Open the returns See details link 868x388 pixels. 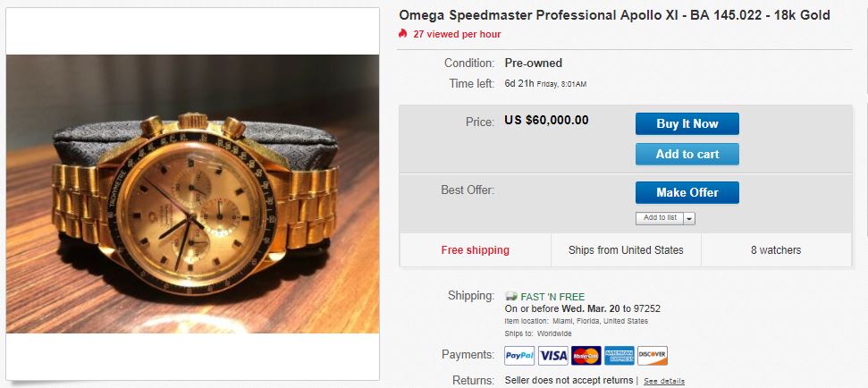664,381
